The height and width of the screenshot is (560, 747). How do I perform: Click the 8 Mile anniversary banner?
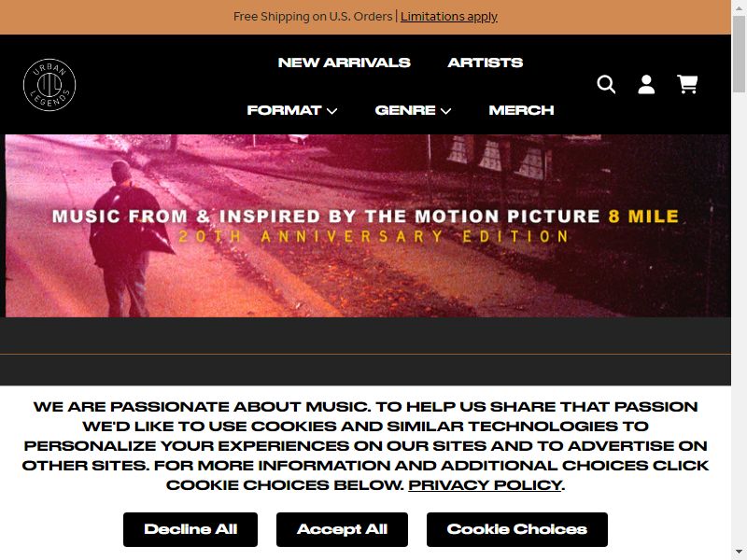coord(368,226)
